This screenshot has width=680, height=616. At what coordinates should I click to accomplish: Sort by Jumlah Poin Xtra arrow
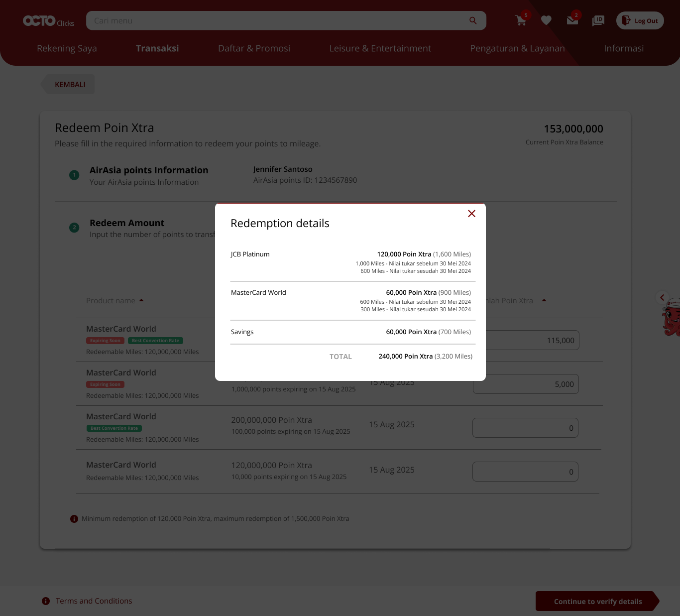click(544, 300)
